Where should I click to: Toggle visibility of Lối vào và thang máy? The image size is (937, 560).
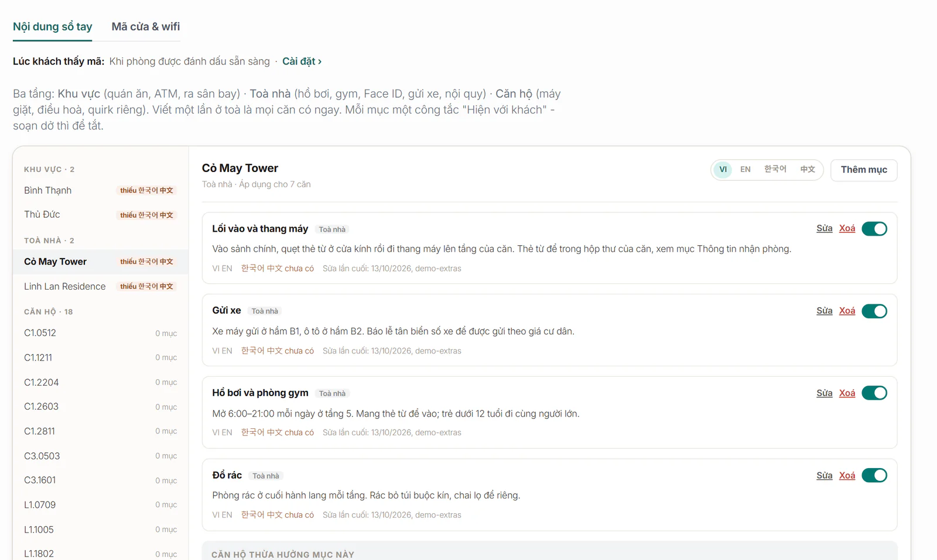tap(874, 229)
